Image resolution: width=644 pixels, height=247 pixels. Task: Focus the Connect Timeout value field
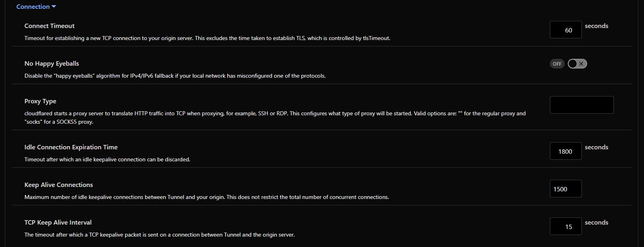coord(565,30)
